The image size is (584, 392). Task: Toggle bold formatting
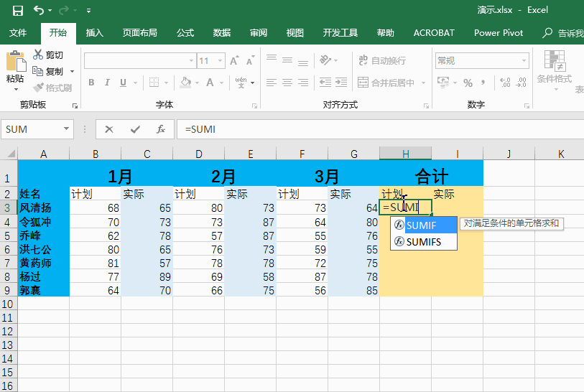click(91, 83)
